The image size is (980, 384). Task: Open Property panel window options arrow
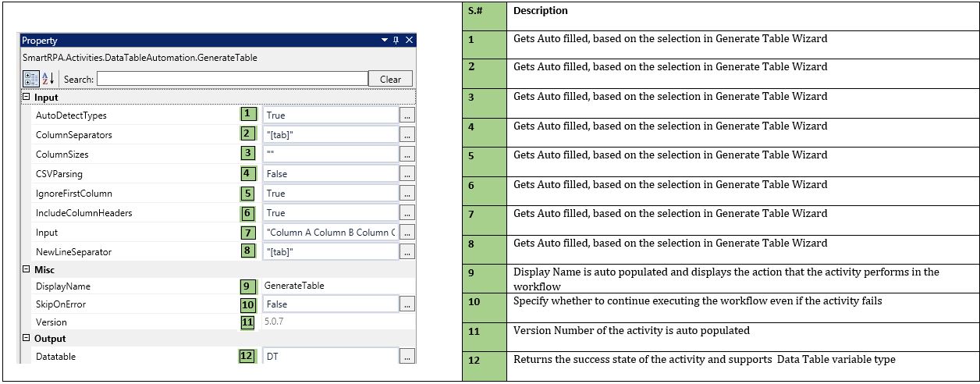(384, 41)
